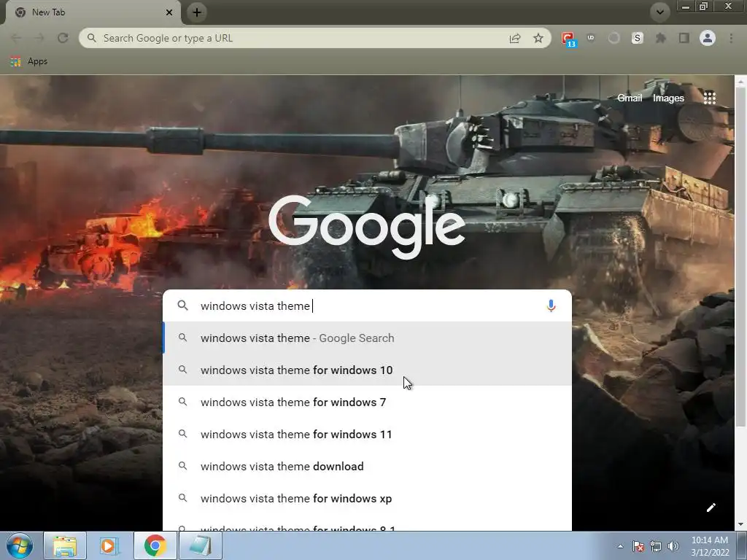Click the Google logo
Screen dimensions: 747x560
[367, 227]
